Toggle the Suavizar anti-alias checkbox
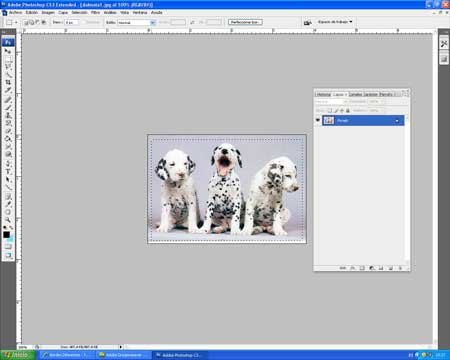 (84, 22)
